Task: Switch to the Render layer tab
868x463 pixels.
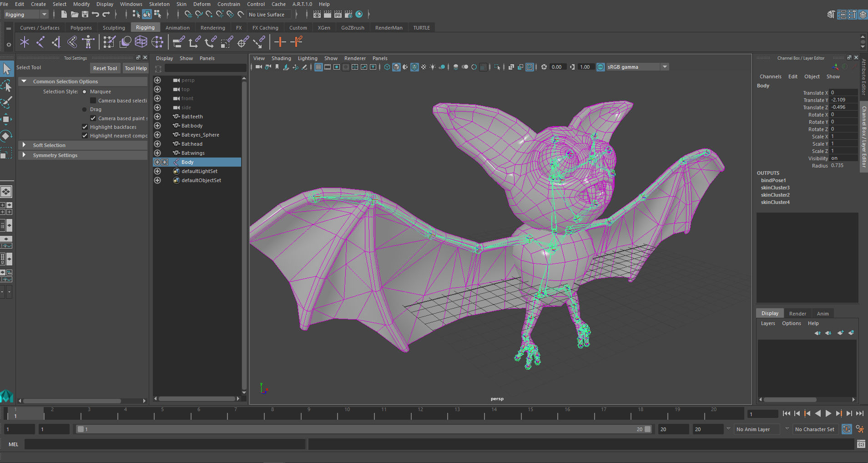Action: pos(797,314)
